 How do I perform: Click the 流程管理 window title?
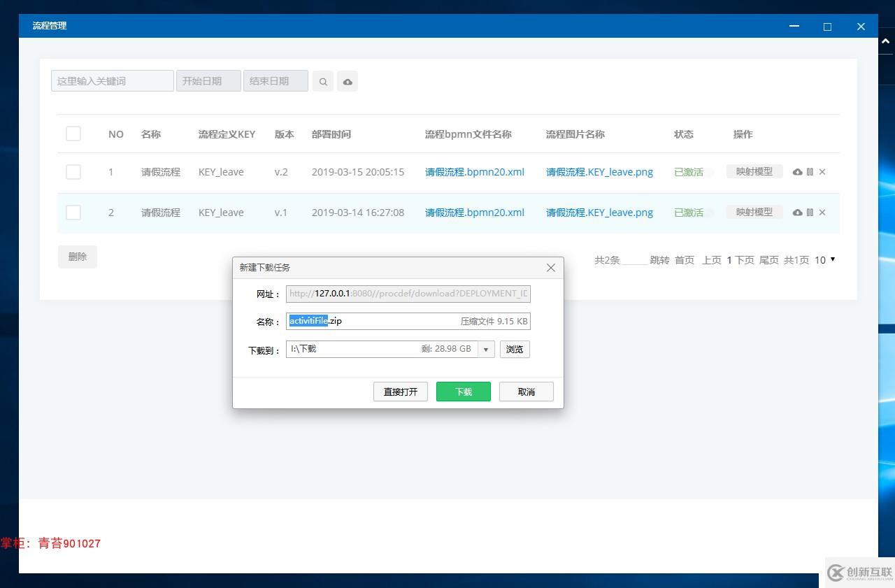(50, 26)
